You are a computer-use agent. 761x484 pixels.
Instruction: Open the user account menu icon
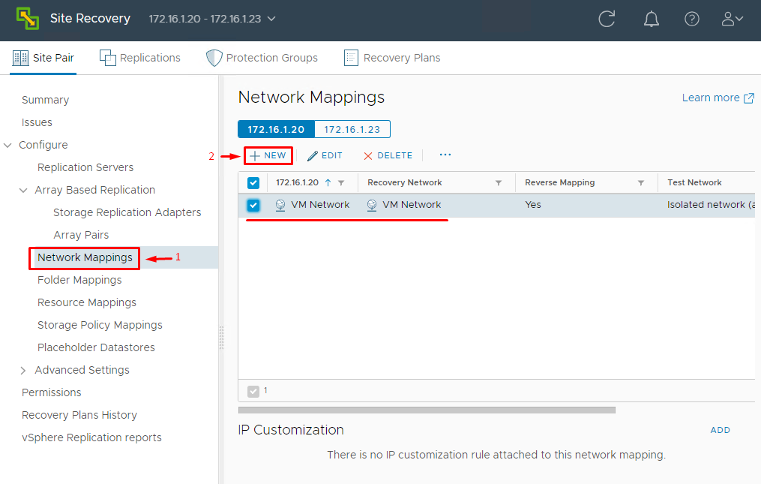point(732,19)
